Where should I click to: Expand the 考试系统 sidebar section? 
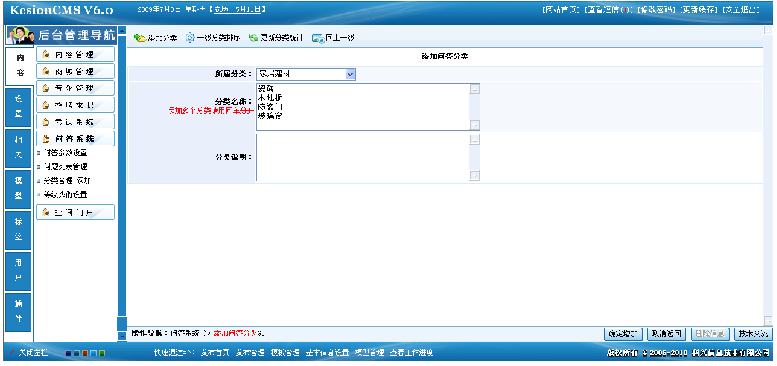pos(75,121)
